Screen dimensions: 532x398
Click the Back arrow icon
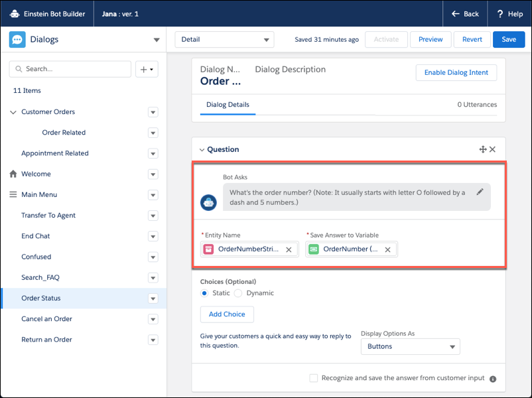(455, 14)
